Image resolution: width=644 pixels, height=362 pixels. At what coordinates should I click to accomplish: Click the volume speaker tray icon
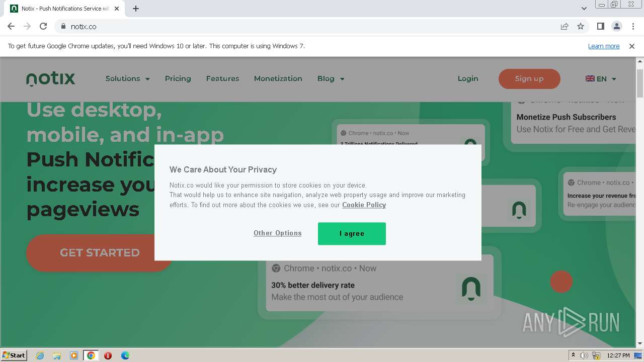pos(584,355)
